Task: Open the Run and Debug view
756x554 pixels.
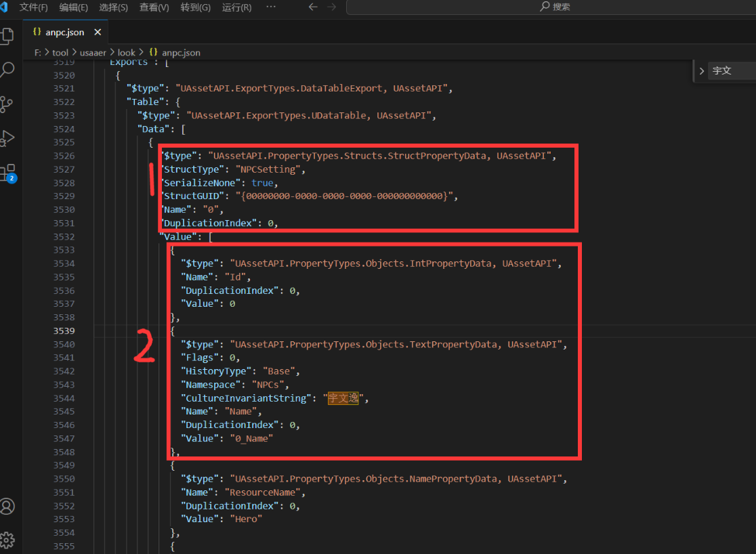Action: 7,137
